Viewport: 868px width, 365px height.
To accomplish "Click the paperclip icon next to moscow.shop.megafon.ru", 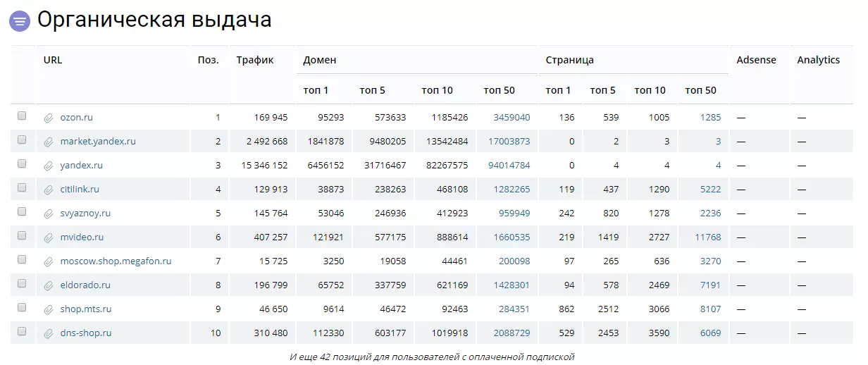I will [49, 261].
